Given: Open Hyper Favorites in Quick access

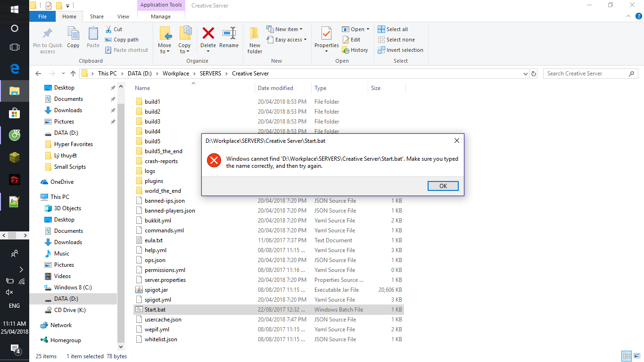Looking at the screenshot, I should (73, 144).
